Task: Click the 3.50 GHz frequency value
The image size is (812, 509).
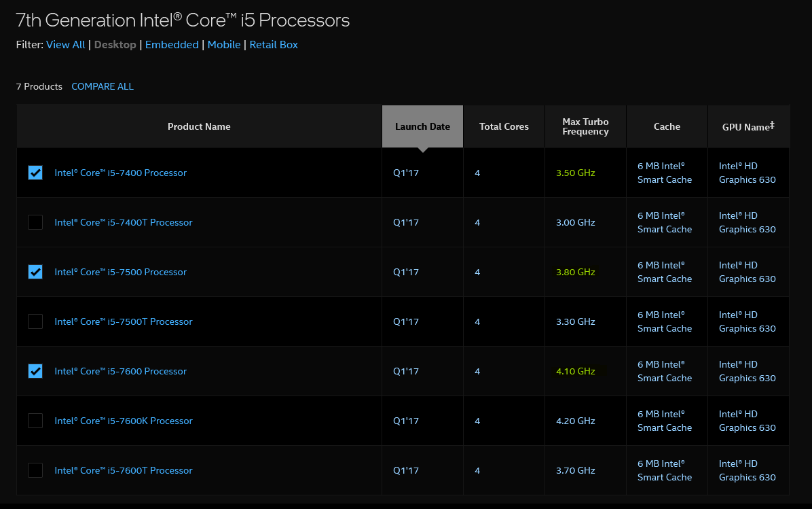Action: (x=575, y=173)
